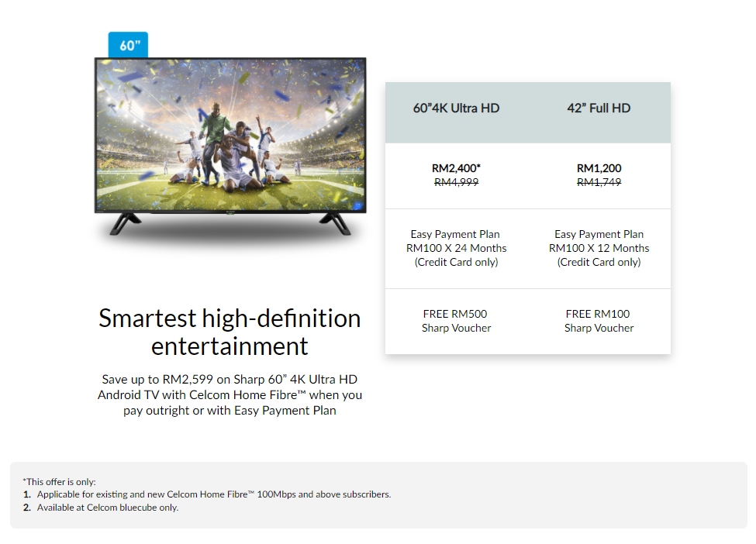The image size is (756, 544).
Task: Click the "This offer is only" note
Action: point(59,481)
